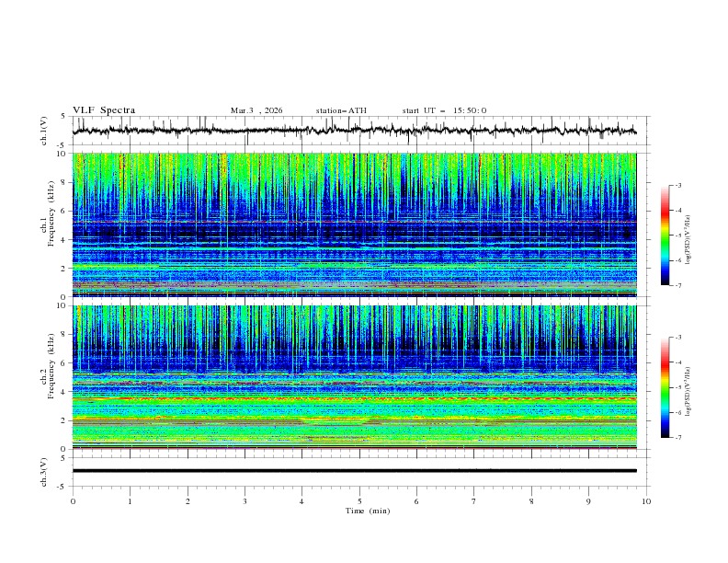Viewport: 728px width, 563px height.
Task: Click the "VLF Spectra" plot title
Action: pyautogui.click(x=104, y=110)
